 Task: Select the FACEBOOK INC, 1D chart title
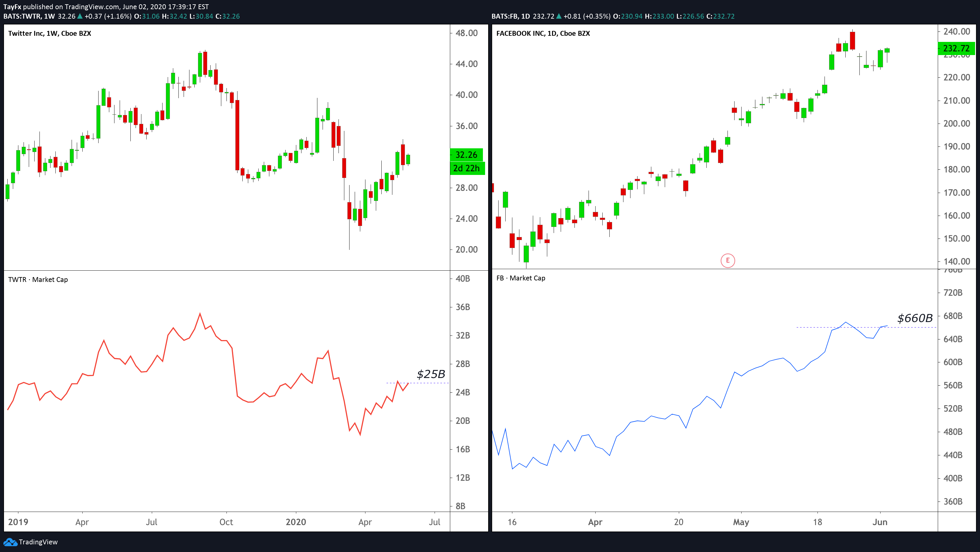543,33
